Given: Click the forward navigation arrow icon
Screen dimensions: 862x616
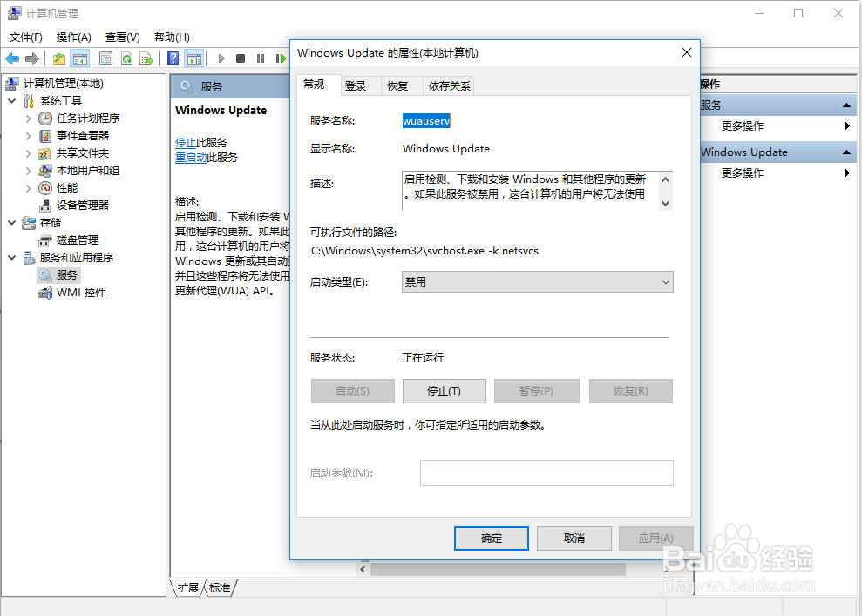Looking at the screenshot, I should click(x=33, y=58).
